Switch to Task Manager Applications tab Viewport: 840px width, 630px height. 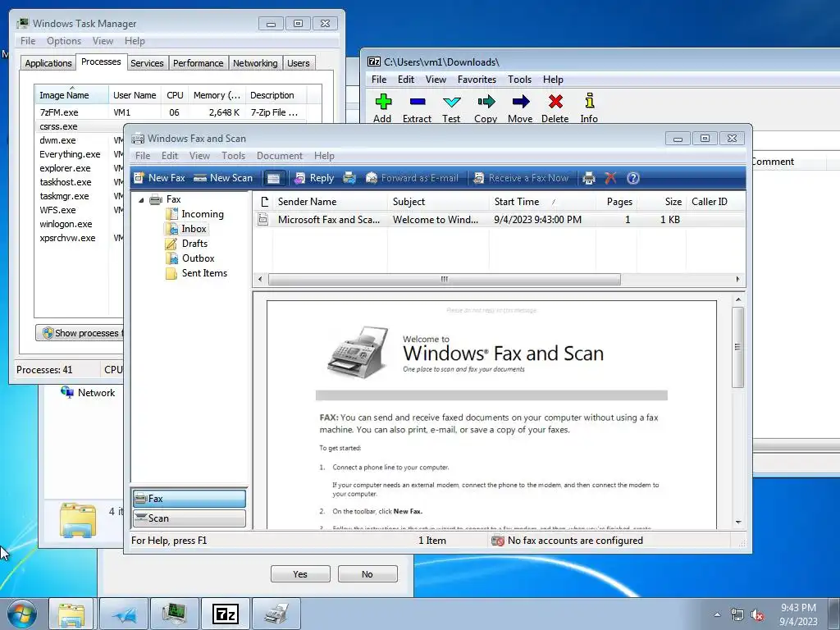48,63
